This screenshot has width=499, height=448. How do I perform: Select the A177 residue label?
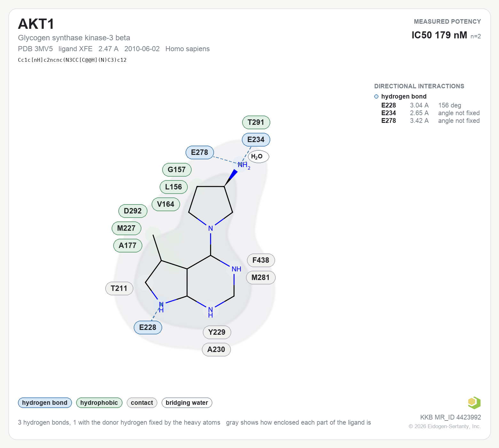point(128,245)
